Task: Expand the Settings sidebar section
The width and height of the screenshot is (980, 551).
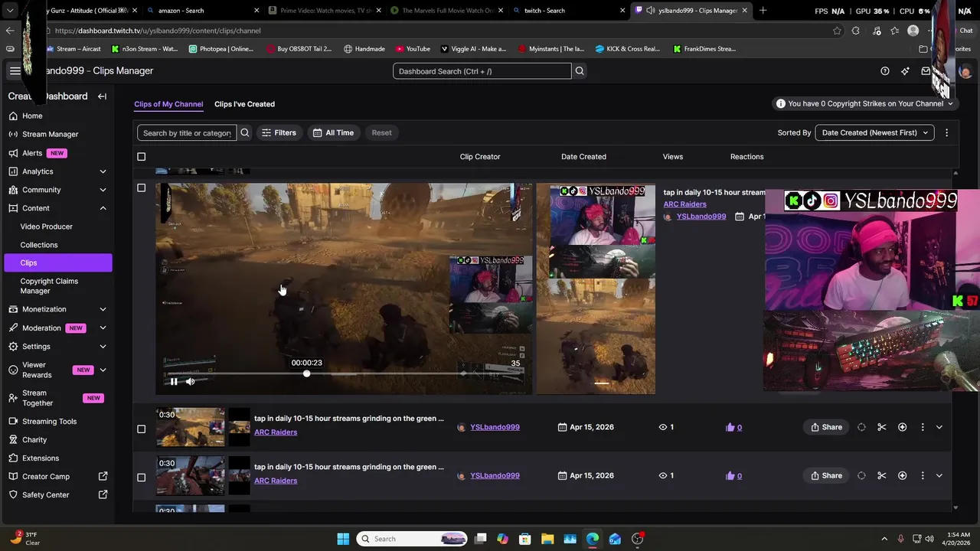Action: (103, 346)
